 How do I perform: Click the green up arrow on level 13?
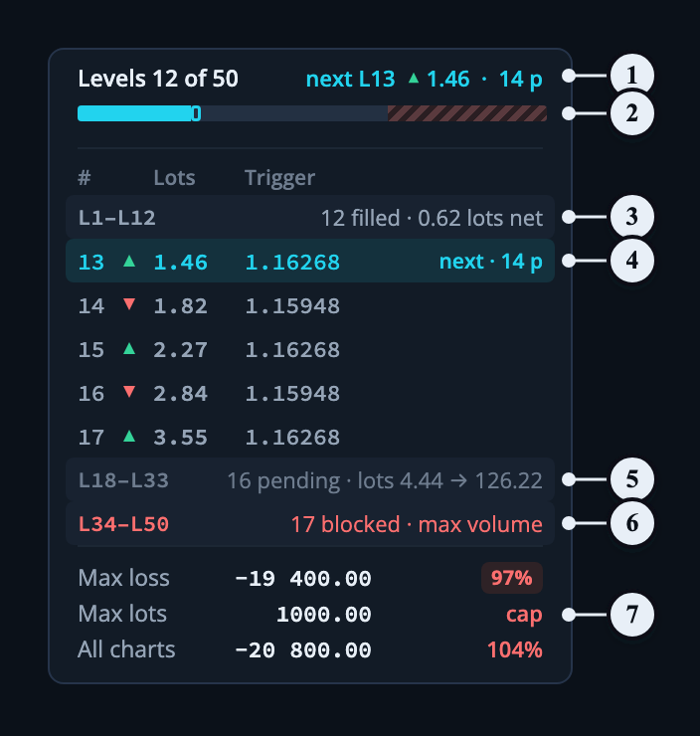tap(129, 262)
